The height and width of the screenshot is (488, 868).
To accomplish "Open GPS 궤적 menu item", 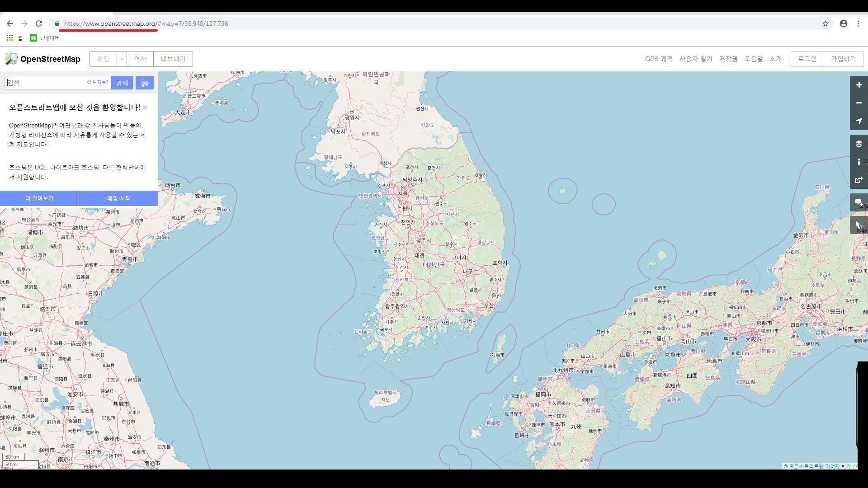I will tap(659, 59).
